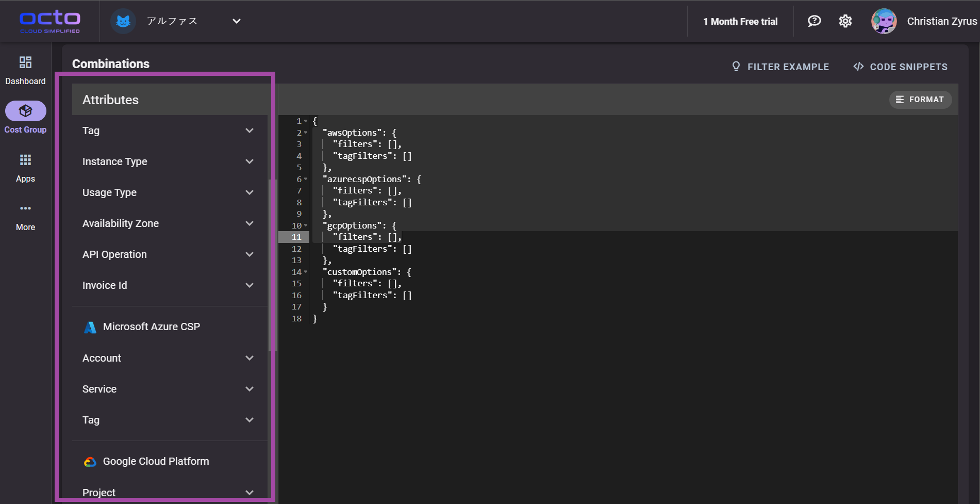This screenshot has width=980, height=504.
Task: Click the More ellipsis icon
Action: [x=25, y=208]
